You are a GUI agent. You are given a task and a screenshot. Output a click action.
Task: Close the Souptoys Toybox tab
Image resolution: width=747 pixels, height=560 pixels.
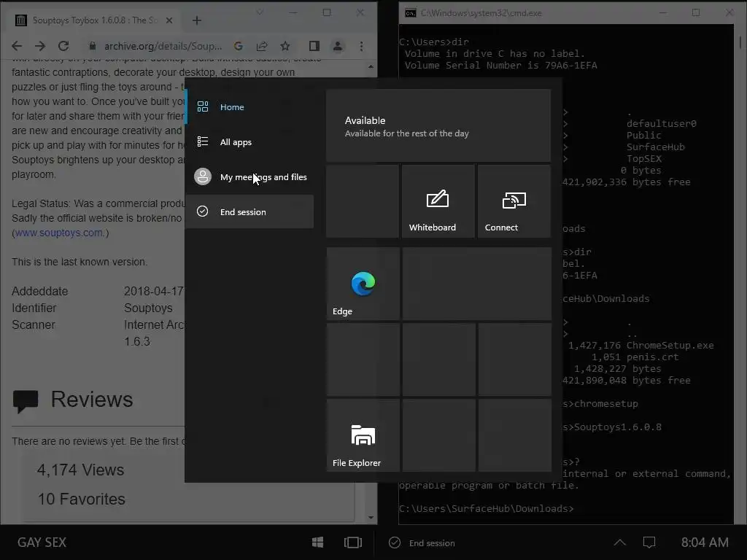[169, 20]
